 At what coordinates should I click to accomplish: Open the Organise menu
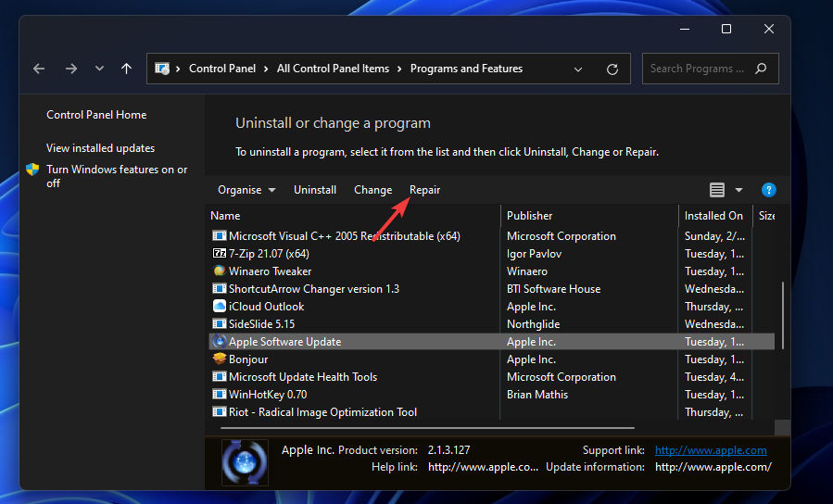tap(246, 190)
